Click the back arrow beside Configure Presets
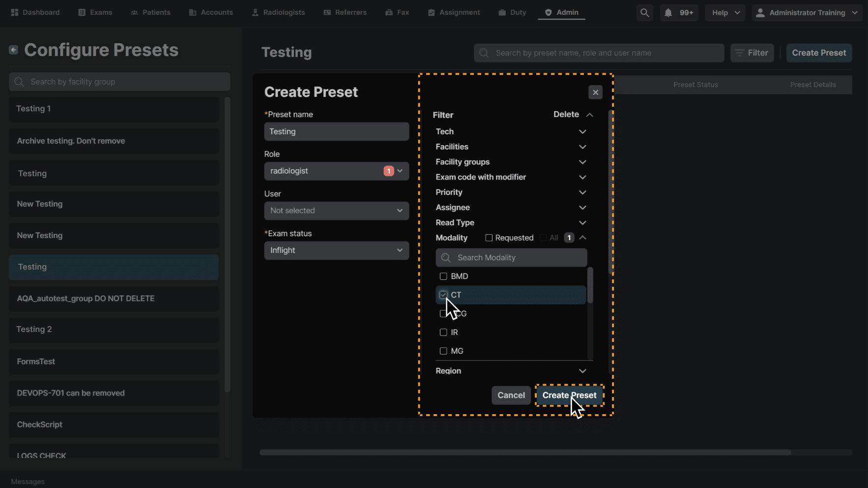 (x=13, y=50)
